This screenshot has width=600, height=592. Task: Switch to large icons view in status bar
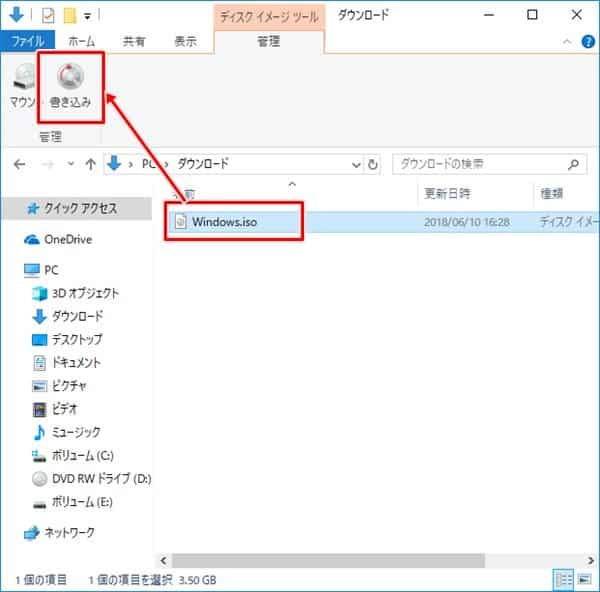pyautogui.click(x=583, y=579)
